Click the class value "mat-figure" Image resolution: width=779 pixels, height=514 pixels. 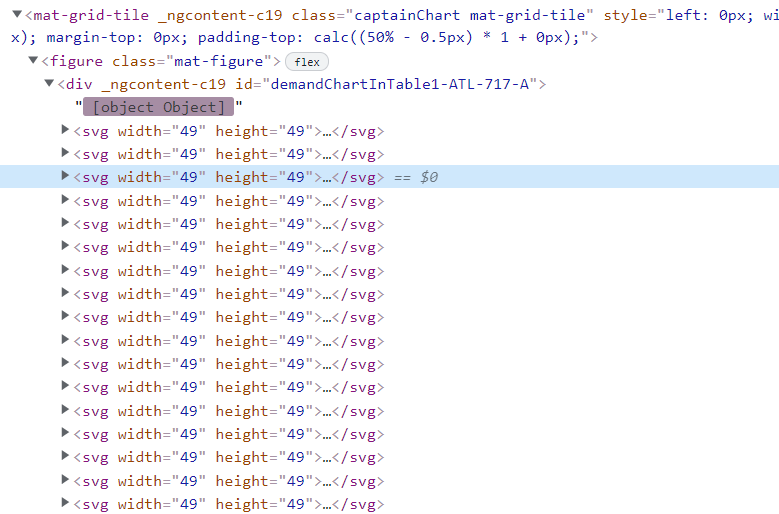[x=219, y=61]
